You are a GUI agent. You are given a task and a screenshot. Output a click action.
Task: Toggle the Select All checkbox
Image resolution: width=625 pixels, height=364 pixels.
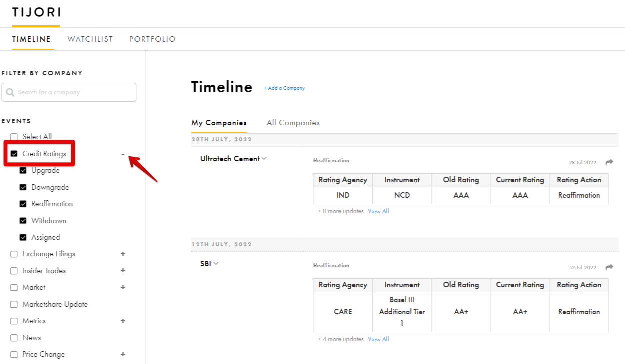(x=14, y=137)
